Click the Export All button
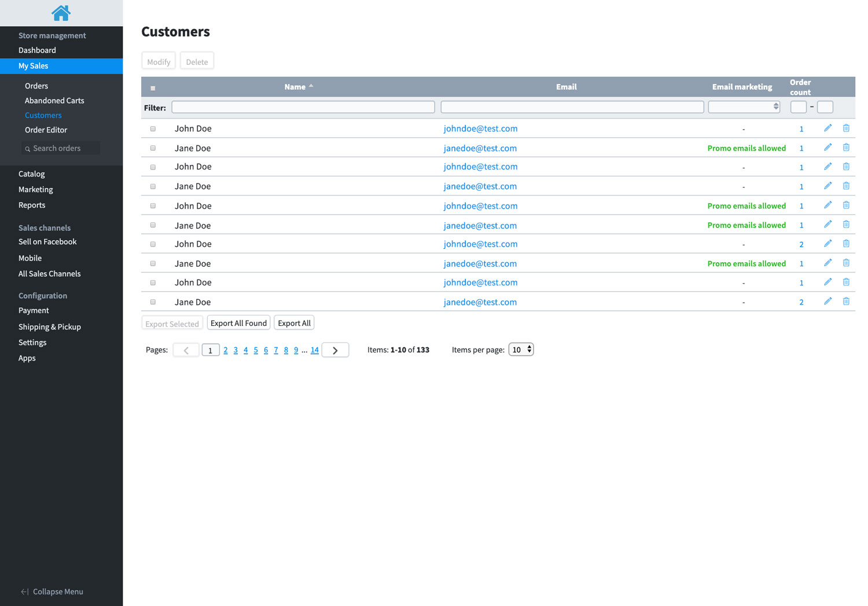Image resolution: width=868 pixels, height=606 pixels. click(294, 323)
